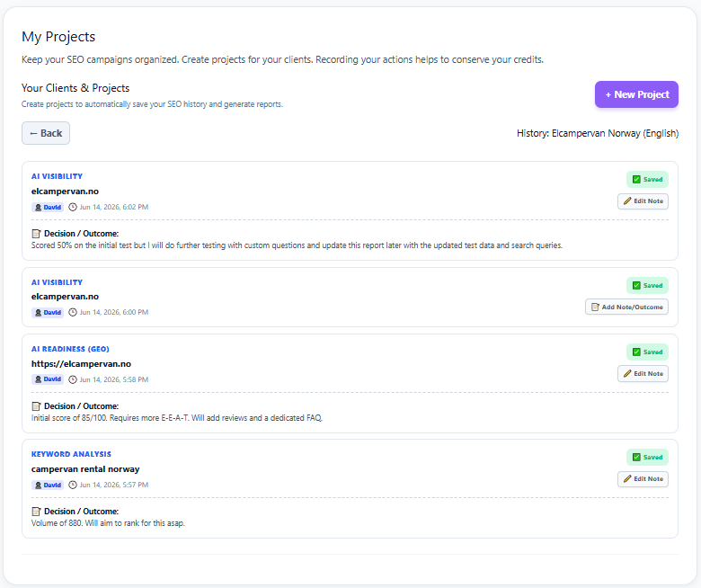This screenshot has width=701, height=588.
Task: Add Note/Outcome to the 6:00 PM entry
Action: click(x=626, y=307)
